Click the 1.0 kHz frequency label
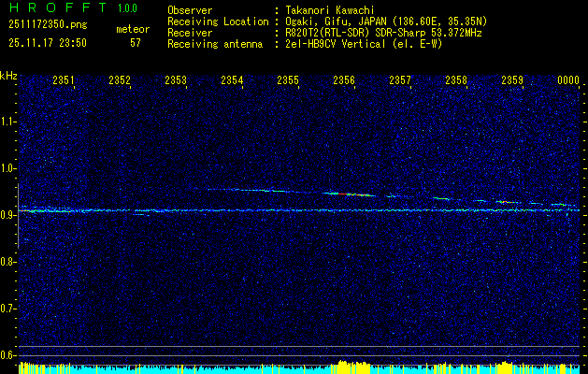 coord(8,168)
